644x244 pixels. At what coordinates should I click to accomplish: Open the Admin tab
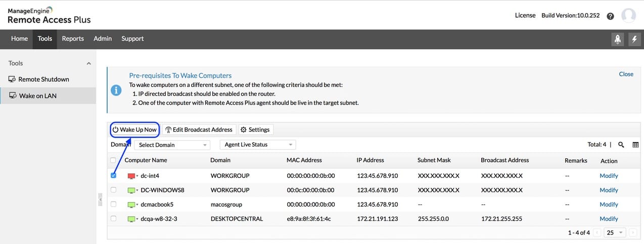103,39
